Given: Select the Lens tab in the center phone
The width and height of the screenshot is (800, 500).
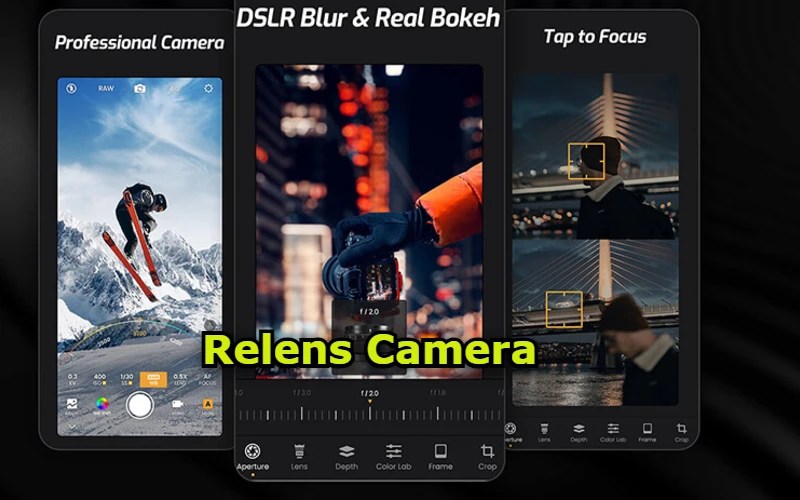Looking at the screenshot, I should [x=299, y=457].
